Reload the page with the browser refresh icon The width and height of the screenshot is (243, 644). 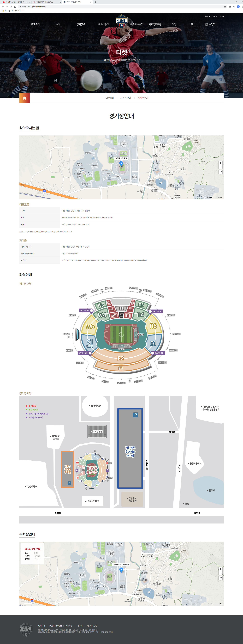pos(11,7)
